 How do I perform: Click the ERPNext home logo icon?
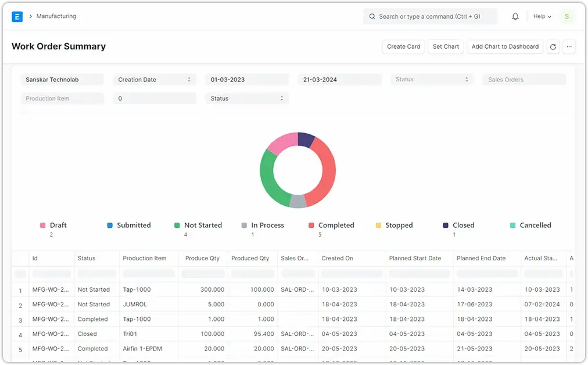[x=17, y=16]
